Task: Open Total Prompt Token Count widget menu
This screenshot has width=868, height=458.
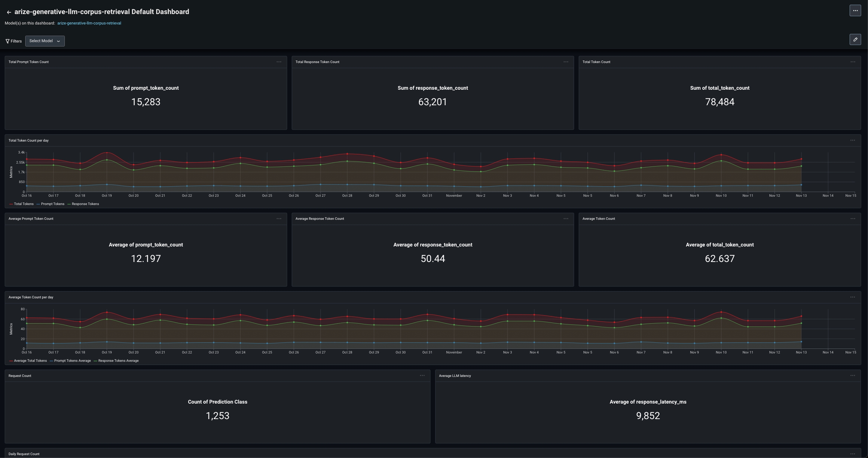Action: (279, 62)
